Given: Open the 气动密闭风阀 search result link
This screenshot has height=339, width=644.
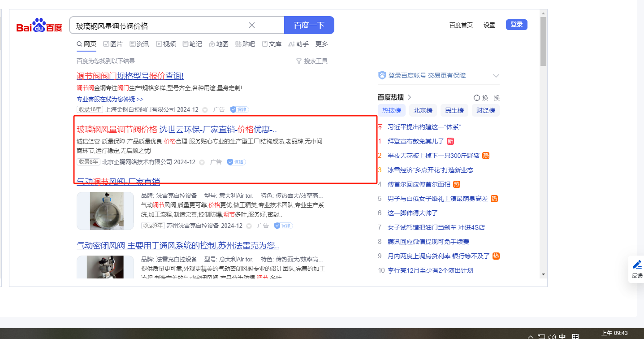Looking at the screenshot, I should coord(178,246).
